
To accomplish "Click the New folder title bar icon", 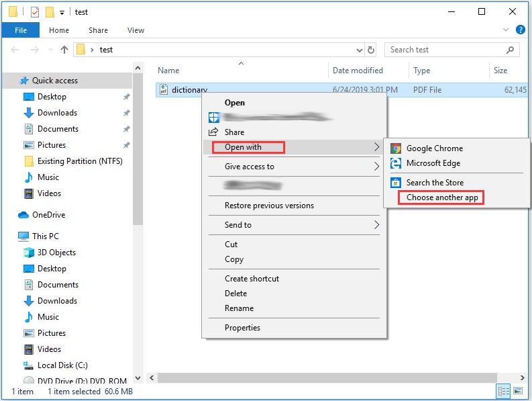I will tap(50, 12).
